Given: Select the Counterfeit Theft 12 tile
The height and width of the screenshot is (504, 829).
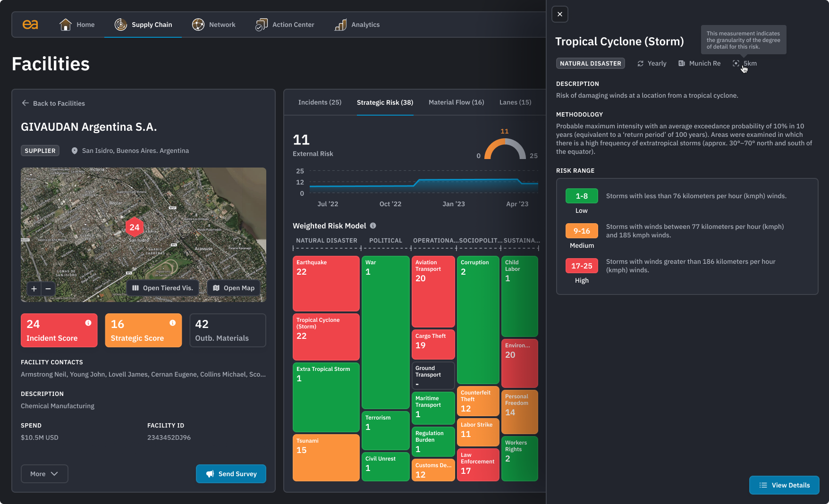Looking at the screenshot, I should tap(478, 401).
